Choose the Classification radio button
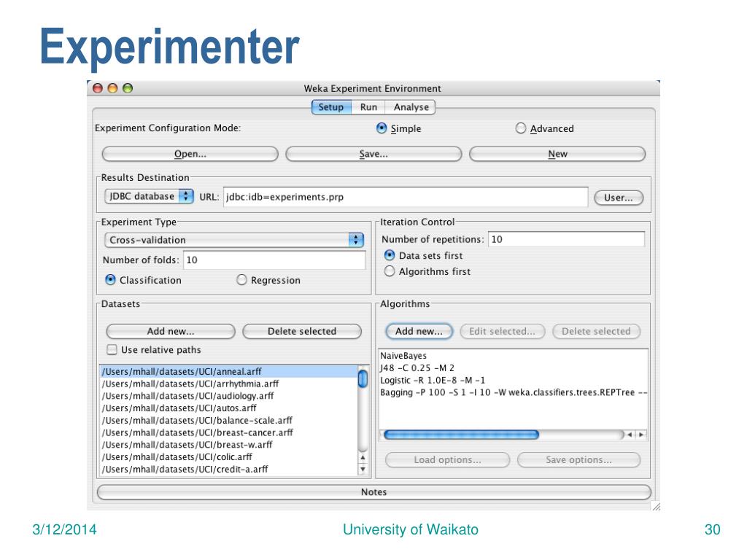 click(110, 280)
